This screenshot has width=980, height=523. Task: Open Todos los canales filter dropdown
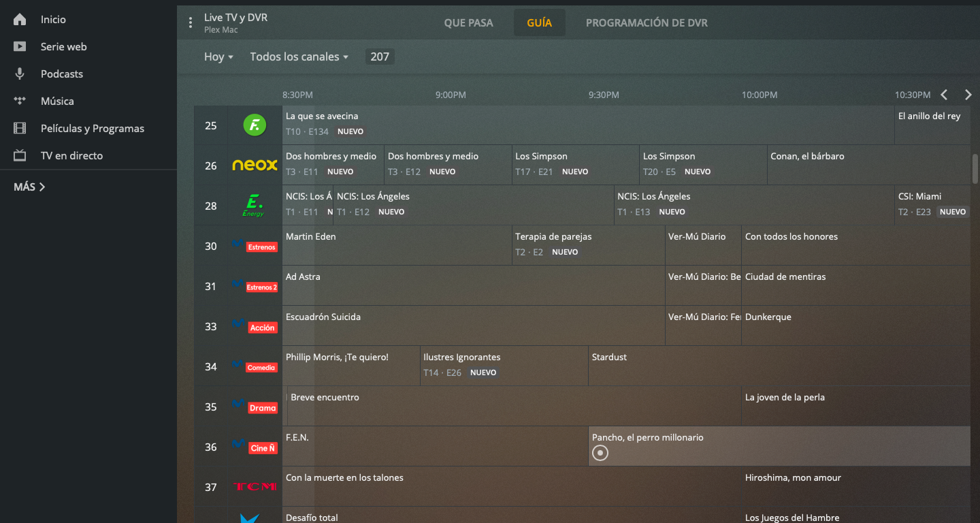[299, 57]
